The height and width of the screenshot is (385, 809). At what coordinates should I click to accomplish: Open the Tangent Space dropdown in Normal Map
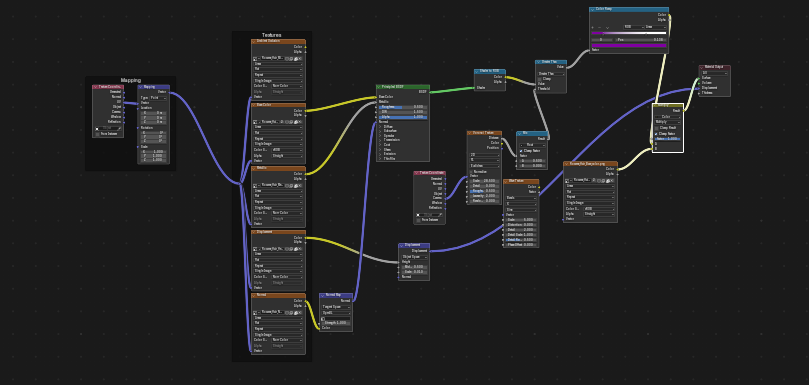[336, 307]
